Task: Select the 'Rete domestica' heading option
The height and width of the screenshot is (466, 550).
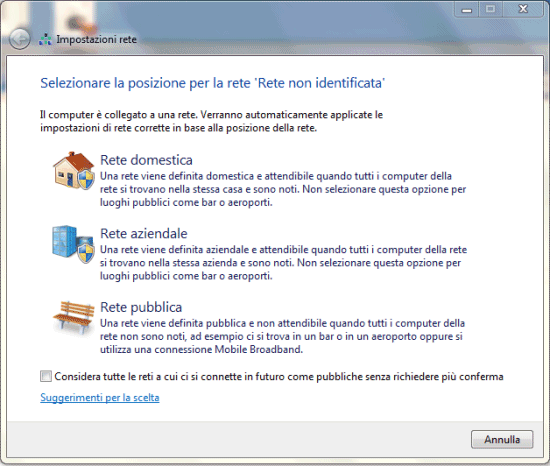Action: tap(146, 160)
